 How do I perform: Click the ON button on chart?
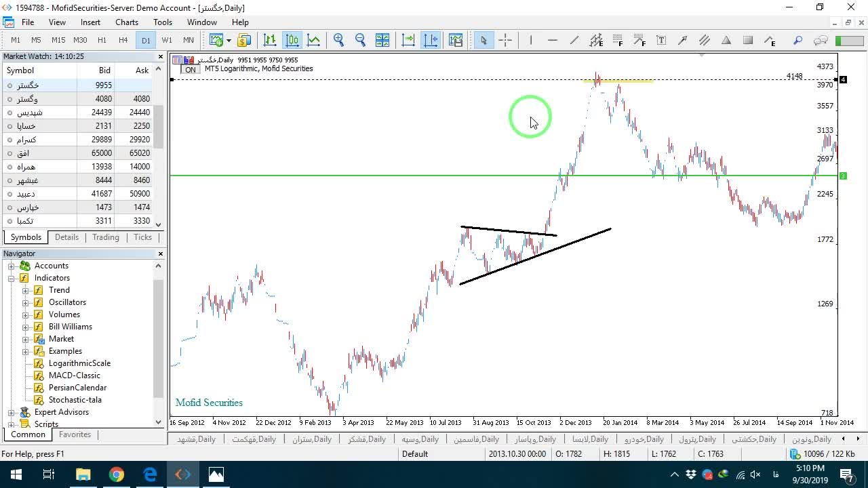pos(191,70)
